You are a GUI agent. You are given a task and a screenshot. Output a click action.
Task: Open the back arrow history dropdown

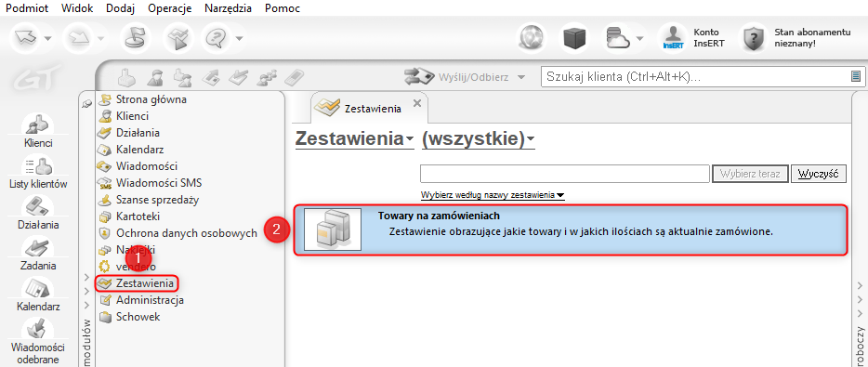[x=47, y=39]
